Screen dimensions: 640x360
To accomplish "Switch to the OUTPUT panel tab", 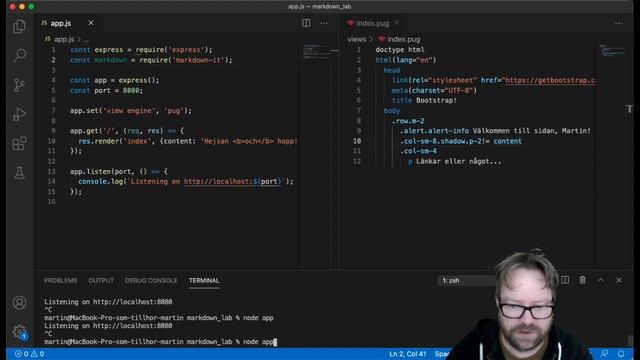I will pos(101,281).
